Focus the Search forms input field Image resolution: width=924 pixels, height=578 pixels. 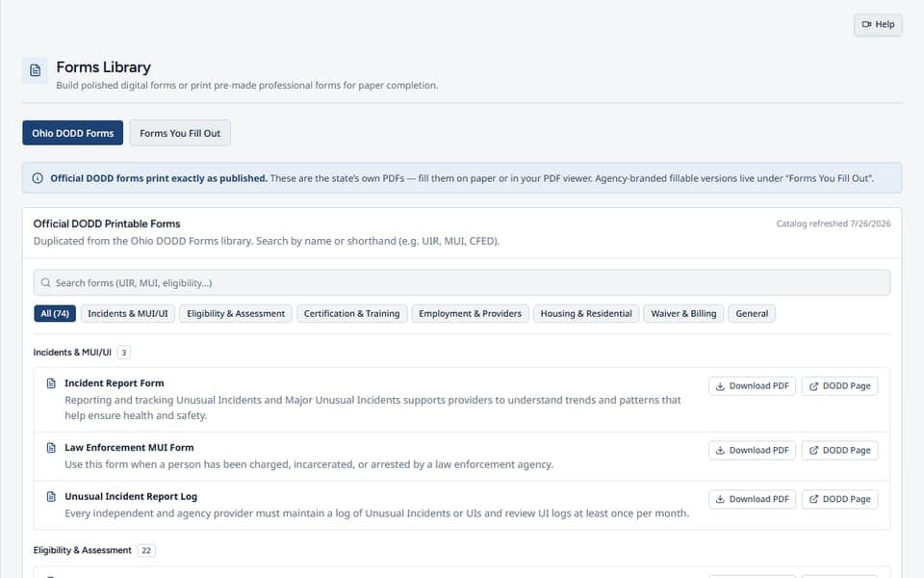(461, 283)
